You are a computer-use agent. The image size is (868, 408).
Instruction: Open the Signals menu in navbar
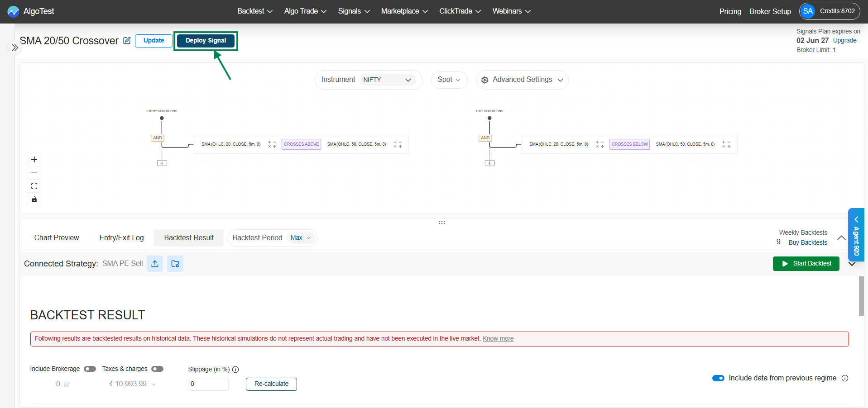click(354, 11)
